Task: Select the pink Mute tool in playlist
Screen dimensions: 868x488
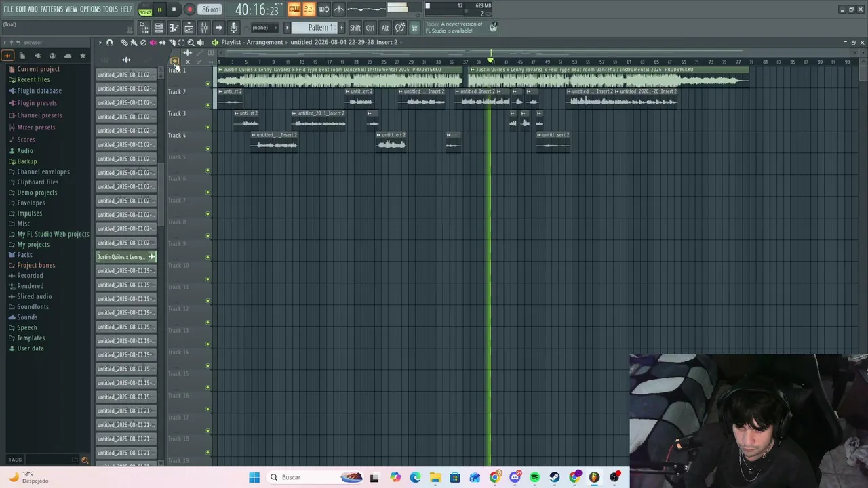Action: pos(153,43)
